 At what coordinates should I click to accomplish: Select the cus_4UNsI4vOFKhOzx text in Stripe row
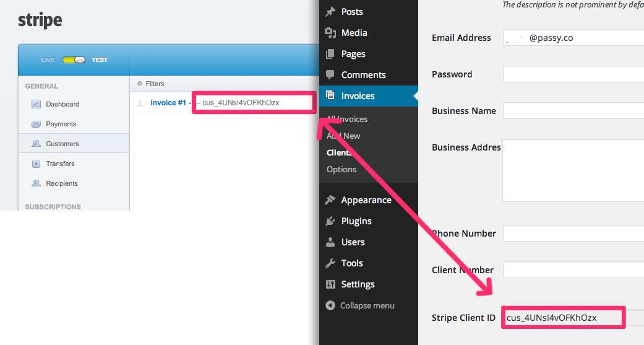[241, 103]
